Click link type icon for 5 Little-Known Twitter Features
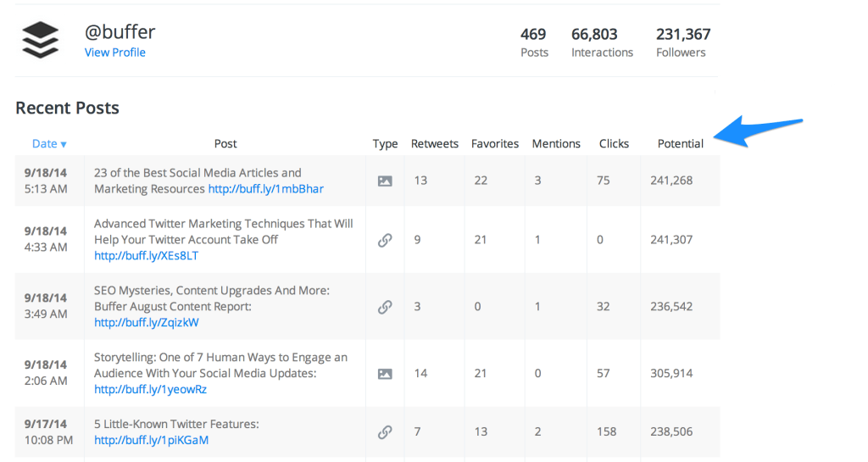This screenshot has width=868, height=462. 385,432
